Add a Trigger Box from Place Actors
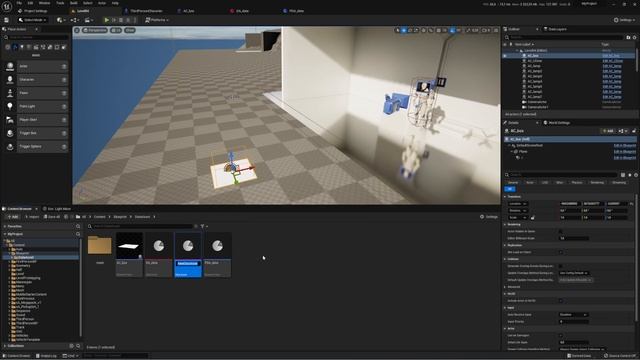640x360 pixels. click(36, 133)
